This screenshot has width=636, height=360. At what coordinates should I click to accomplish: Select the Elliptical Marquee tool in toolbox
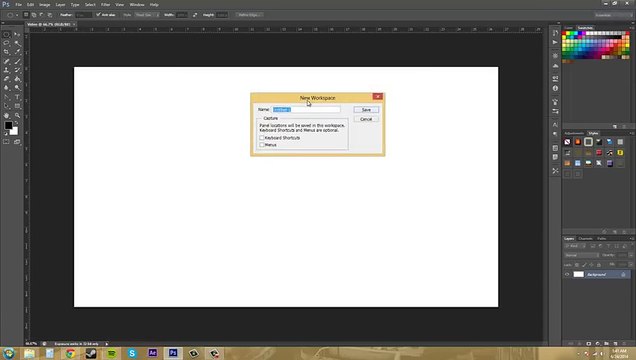(6, 35)
